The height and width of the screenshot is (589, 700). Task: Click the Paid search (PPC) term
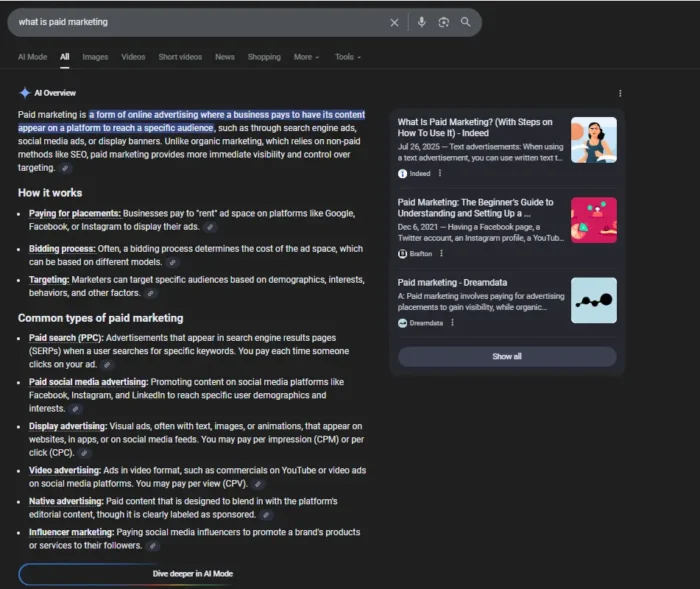(66, 338)
